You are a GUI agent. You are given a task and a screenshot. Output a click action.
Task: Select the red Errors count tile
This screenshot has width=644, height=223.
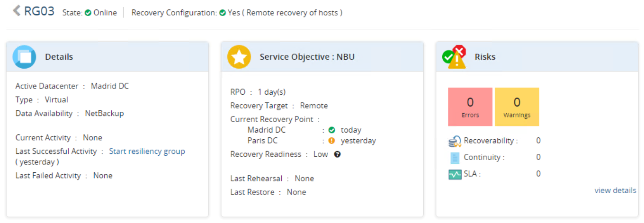tap(470, 107)
